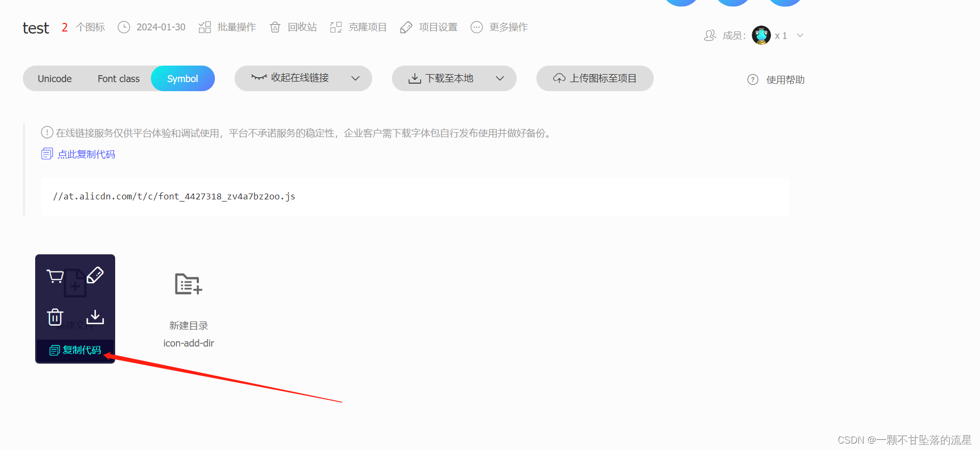Switch to Unicode tab
Viewport: 980px width, 450px height.
click(55, 79)
